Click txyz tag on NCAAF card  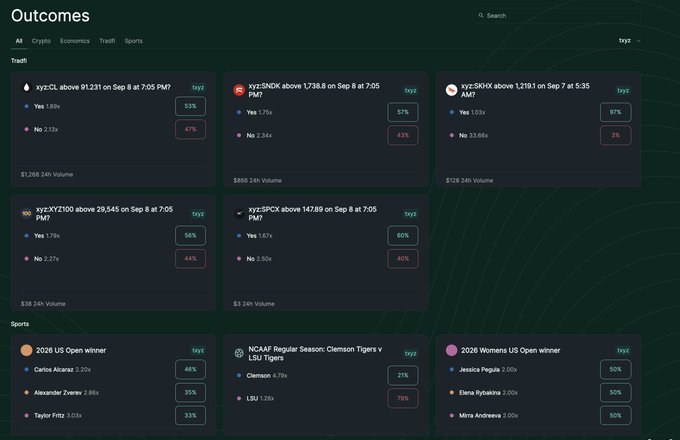pyautogui.click(x=411, y=353)
